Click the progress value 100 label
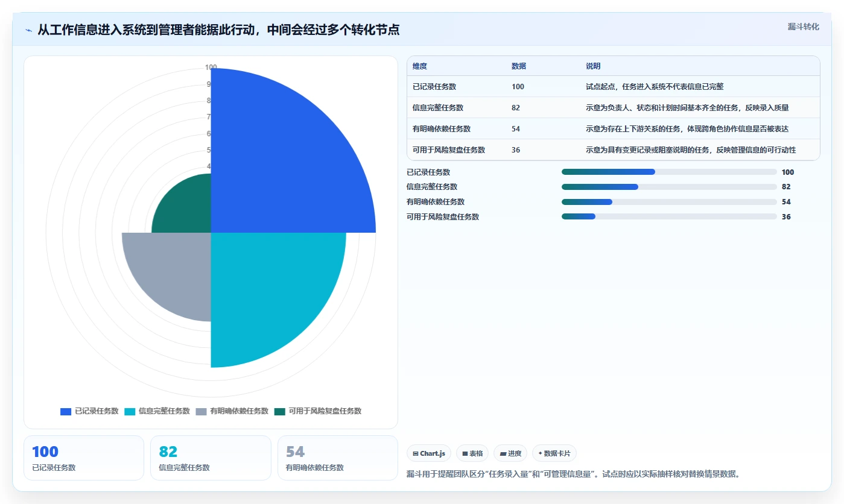The image size is (844, 504). [788, 172]
